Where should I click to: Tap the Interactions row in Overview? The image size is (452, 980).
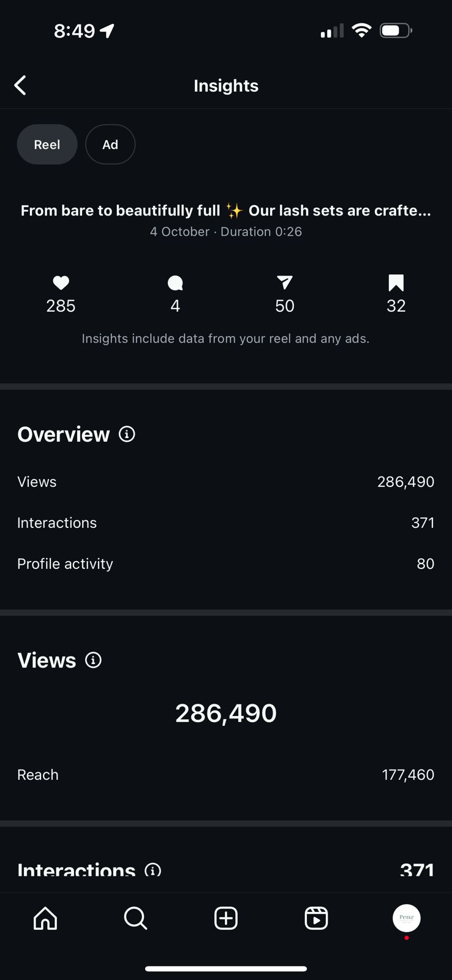tap(225, 522)
